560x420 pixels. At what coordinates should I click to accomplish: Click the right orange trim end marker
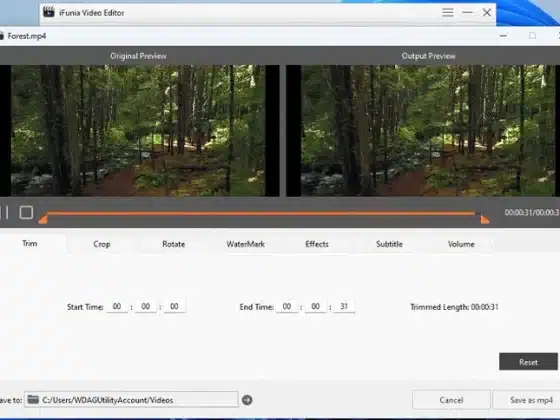click(485, 219)
